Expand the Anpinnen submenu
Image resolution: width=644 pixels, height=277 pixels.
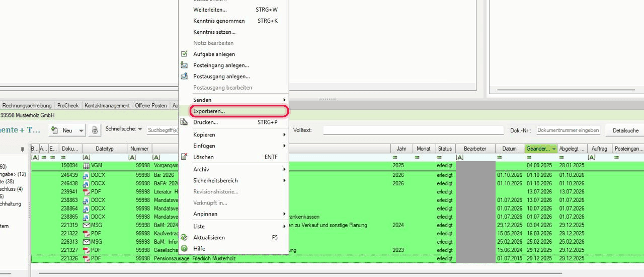pyautogui.click(x=233, y=214)
